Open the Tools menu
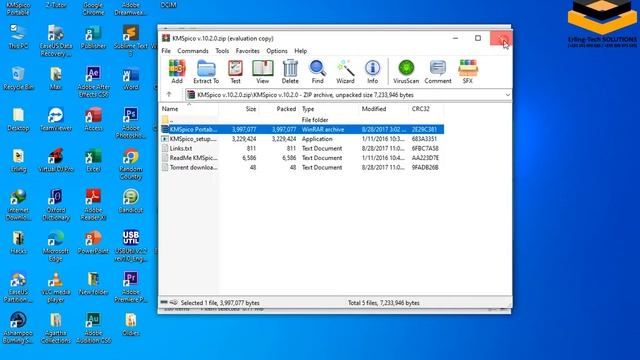This screenshot has width=640, height=360. (222, 51)
